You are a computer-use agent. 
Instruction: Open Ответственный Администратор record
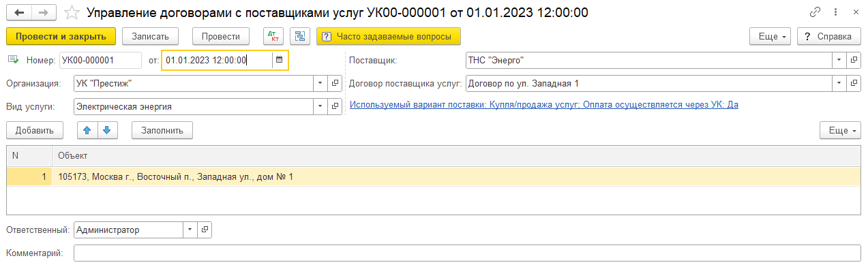pyautogui.click(x=205, y=230)
